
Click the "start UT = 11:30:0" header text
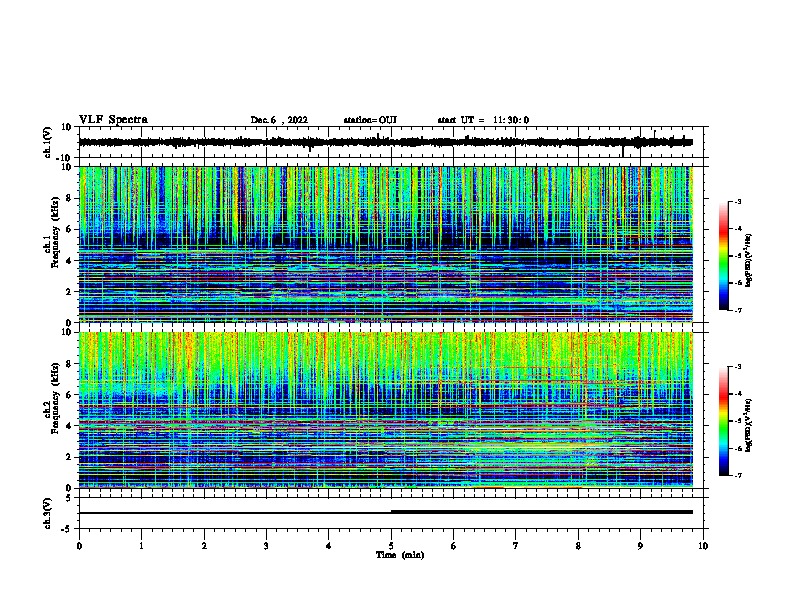click(x=483, y=120)
